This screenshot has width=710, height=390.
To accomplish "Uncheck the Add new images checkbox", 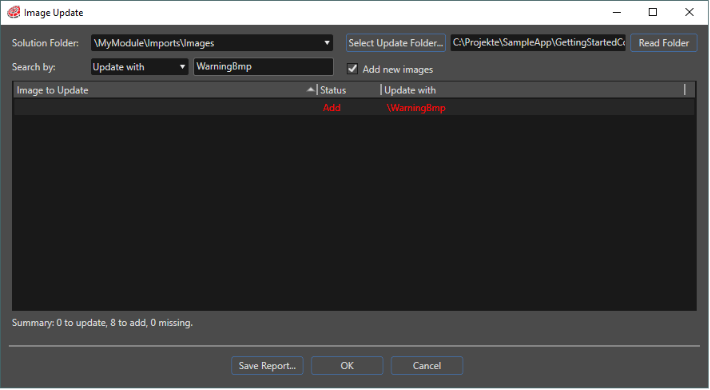I will pyautogui.click(x=352, y=69).
